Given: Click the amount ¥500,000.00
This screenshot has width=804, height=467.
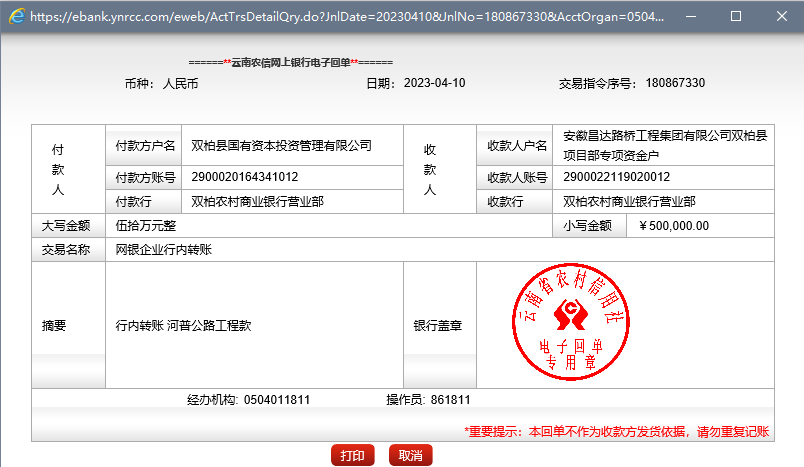Looking at the screenshot, I should (x=672, y=226).
